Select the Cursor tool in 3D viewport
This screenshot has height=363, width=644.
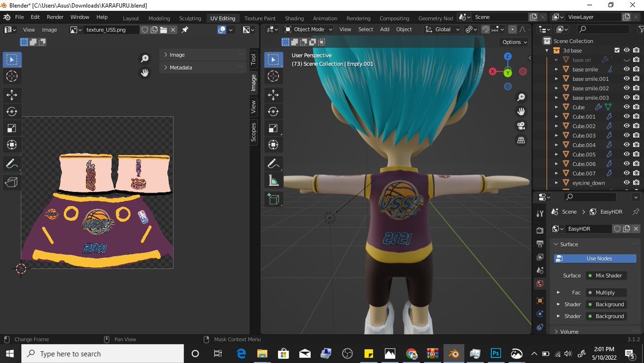coord(273,77)
